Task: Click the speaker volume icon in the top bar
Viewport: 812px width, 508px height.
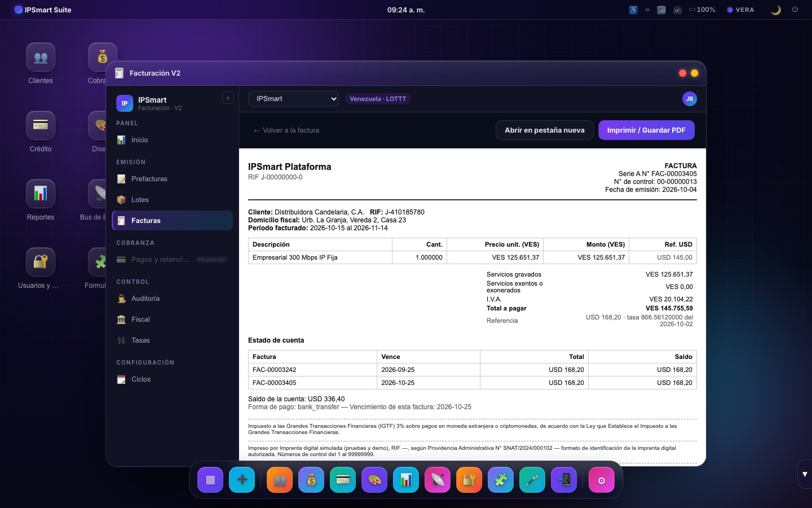Action: (677, 10)
